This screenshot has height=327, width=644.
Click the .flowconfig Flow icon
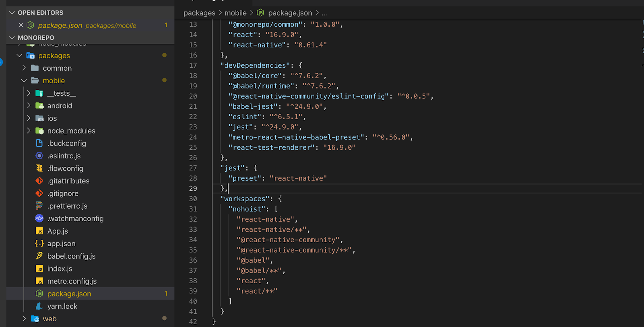[39, 168]
